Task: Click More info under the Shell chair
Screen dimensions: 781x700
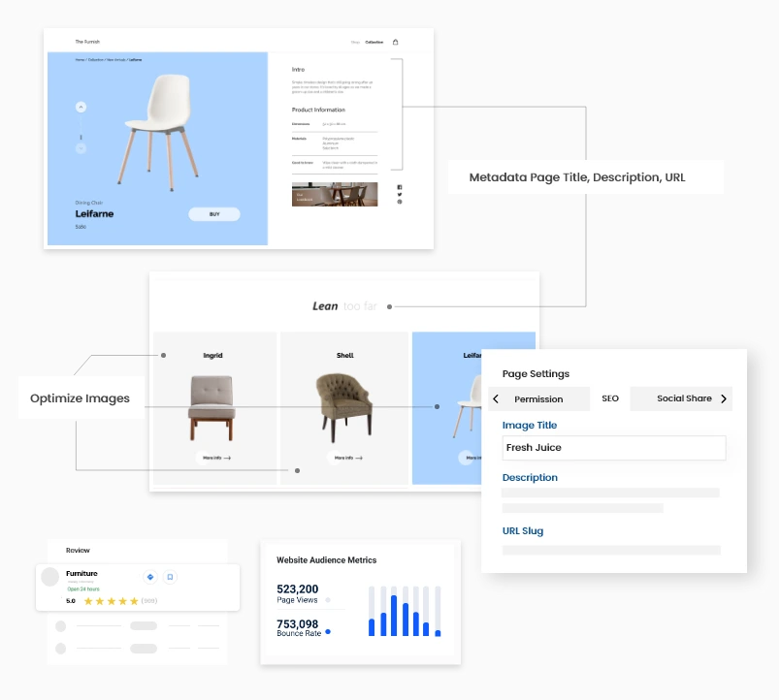Action: (x=347, y=457)
